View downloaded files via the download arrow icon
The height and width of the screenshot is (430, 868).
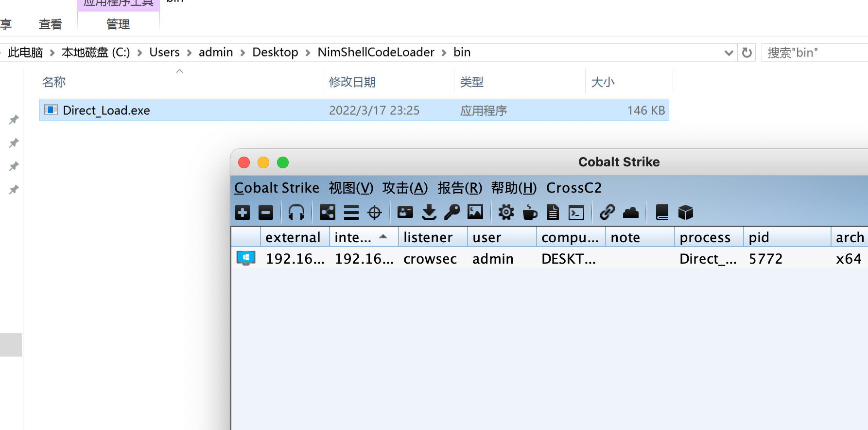pos(429,213)
